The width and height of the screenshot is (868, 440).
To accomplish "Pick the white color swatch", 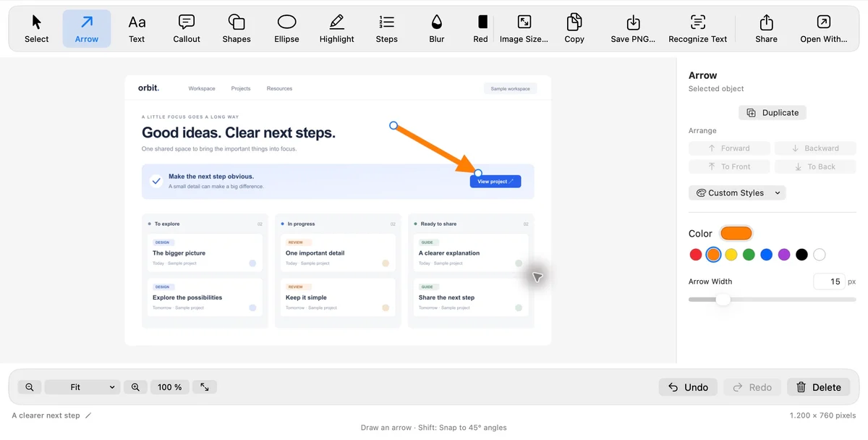I will click(820, 255).
